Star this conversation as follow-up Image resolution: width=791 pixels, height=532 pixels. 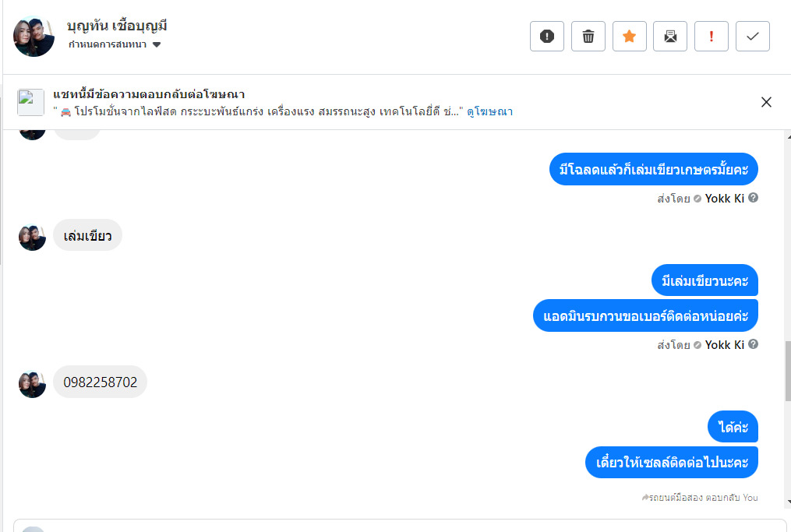629,37
